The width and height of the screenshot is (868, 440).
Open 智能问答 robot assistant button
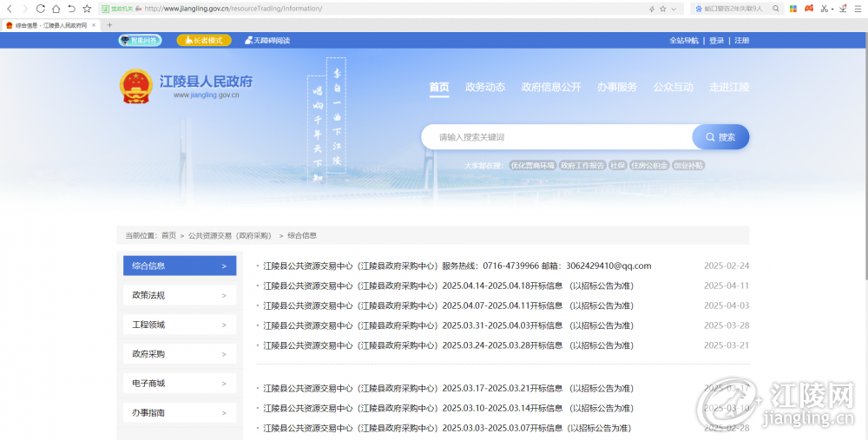(140, 41)
